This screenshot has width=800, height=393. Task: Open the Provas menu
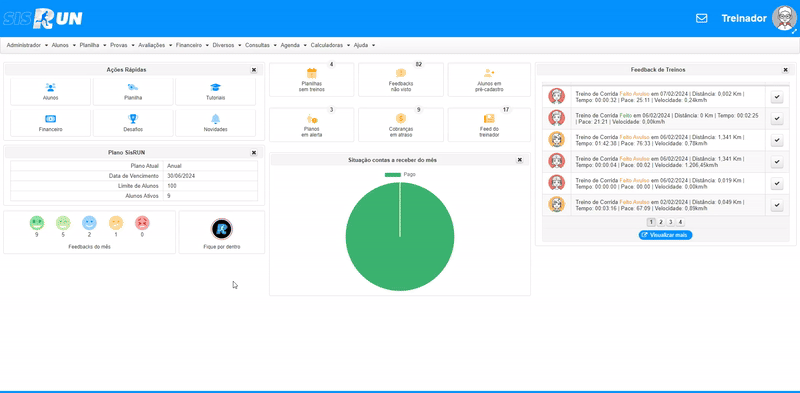(122, 45)
